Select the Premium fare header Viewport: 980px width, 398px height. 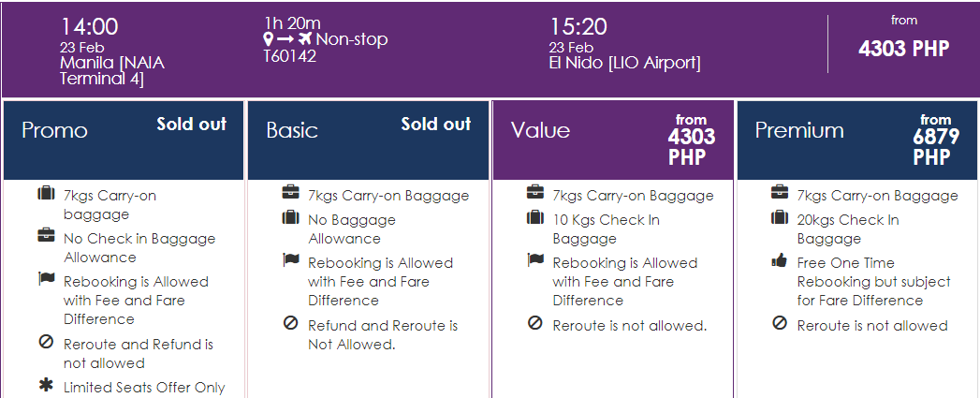coord(856,140)
